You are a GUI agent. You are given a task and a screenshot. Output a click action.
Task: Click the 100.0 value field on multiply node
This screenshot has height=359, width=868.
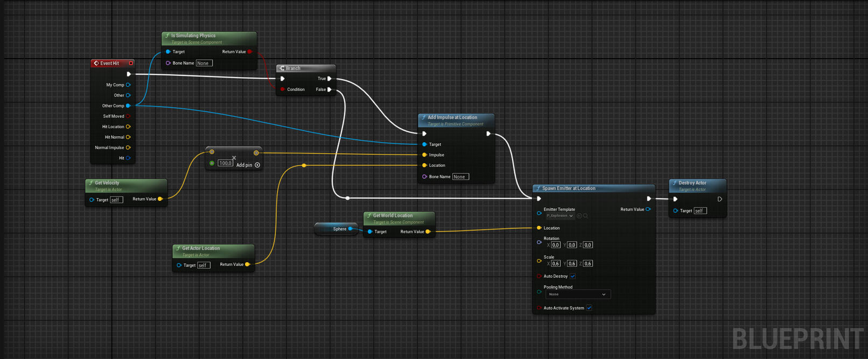(x=225, y=163)
